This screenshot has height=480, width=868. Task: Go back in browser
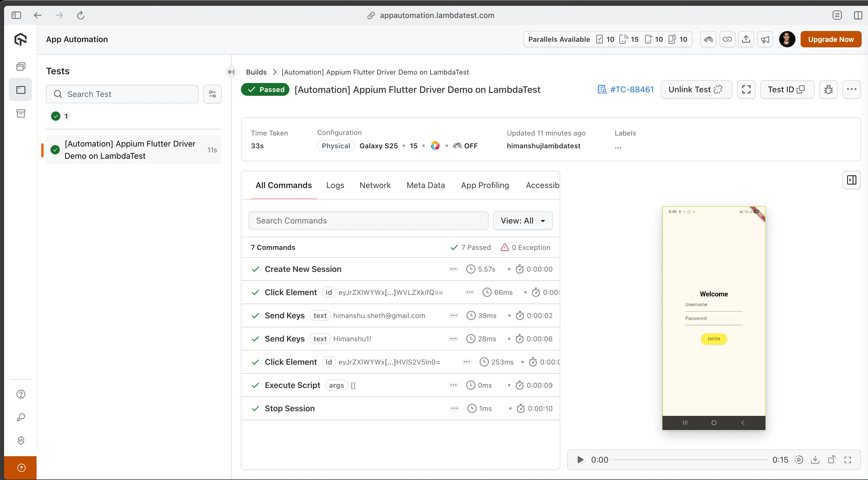click(38, 15)
